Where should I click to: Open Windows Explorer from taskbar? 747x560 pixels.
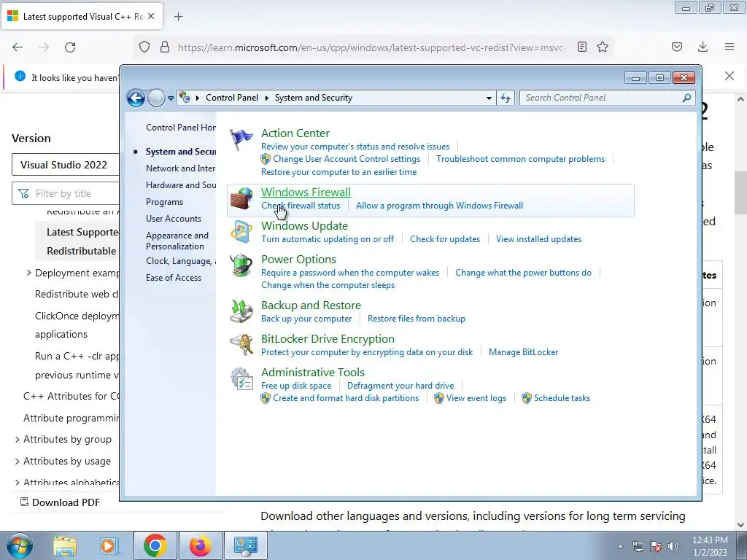click(x=65, y=546)
